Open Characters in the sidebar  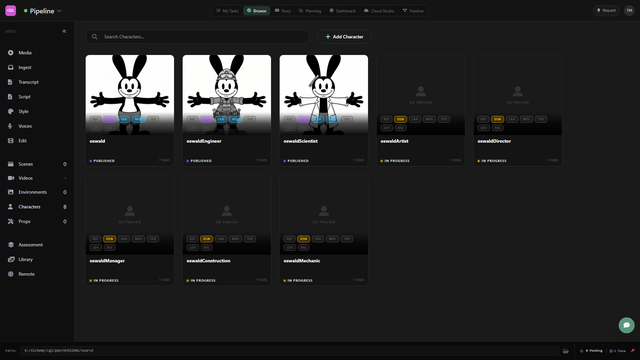click(37, 207)
